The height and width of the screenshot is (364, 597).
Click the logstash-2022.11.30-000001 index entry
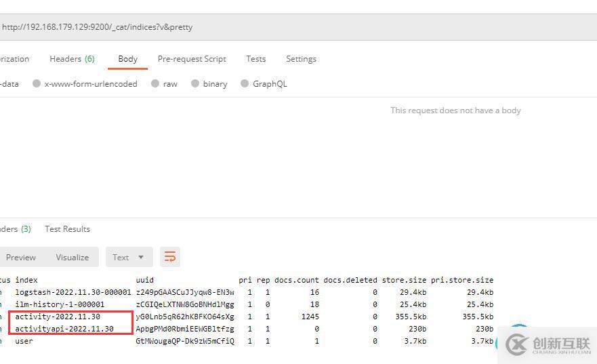point(73,292)
